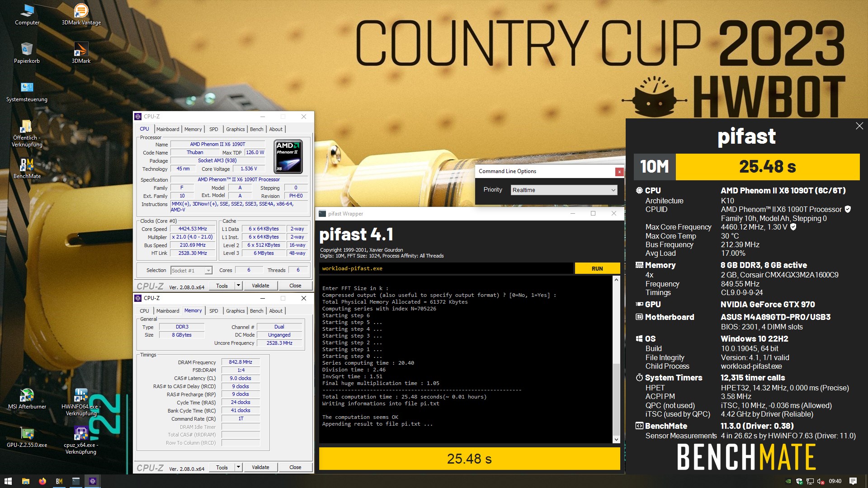Screen dimensions: 868x488
Task: Expand Tools dropdown arrow in lower CPU-Z Memory window
Action: click(239, 467)
